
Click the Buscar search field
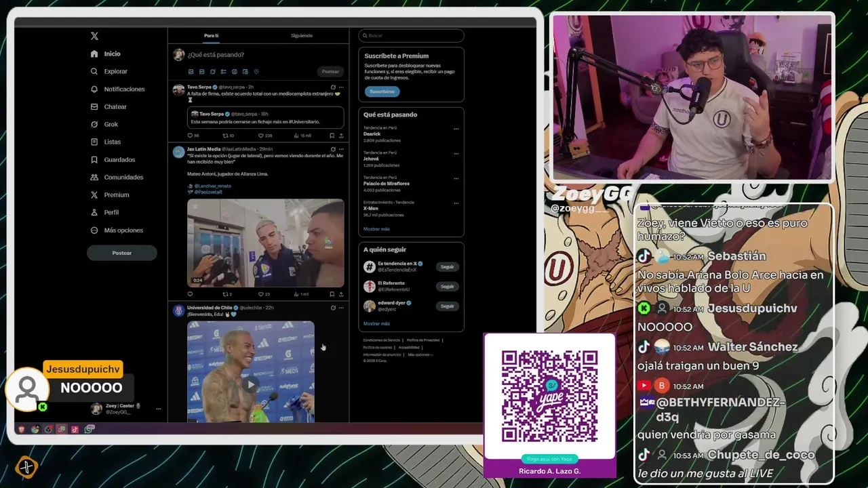(x=411, y=35)
